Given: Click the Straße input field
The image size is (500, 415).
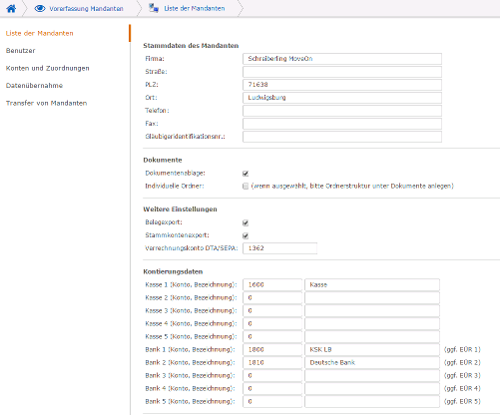Looking at the screenshot, I should pos(342,72).
